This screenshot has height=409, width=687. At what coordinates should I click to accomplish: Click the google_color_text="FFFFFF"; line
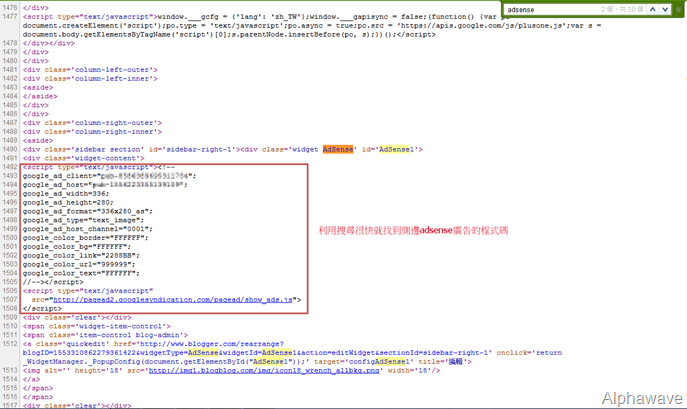click(81, 273)
